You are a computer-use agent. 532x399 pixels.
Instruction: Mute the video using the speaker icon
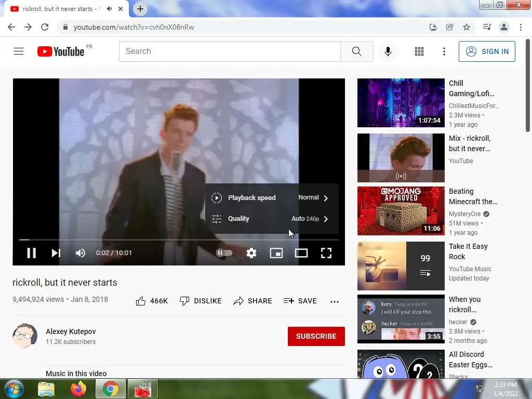[81, 253]
